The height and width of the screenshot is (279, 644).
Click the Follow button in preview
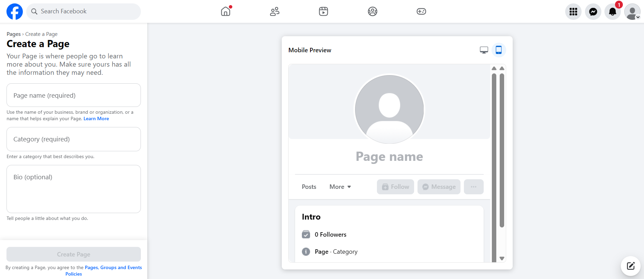click(x=395, y=187)
